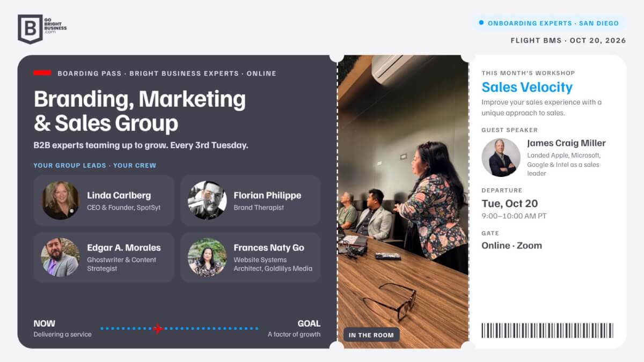Open Linda Carlberg's name card

tap(104, 200)
